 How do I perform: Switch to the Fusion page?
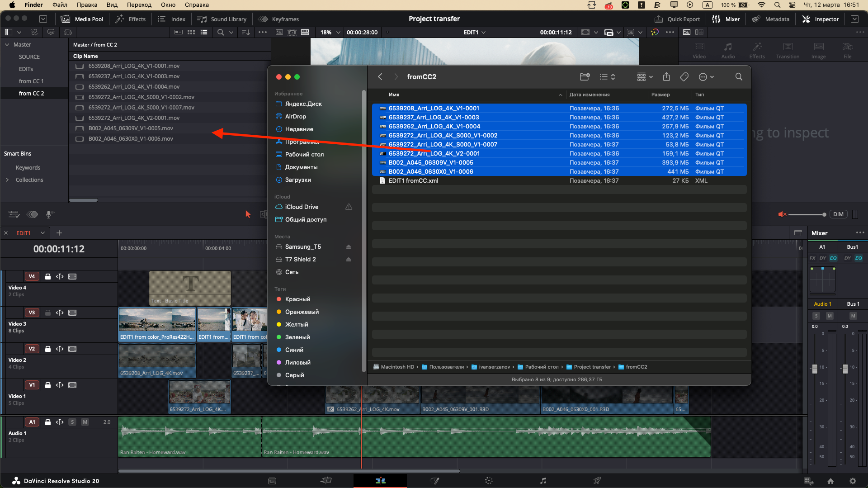[x=435, y=480]
